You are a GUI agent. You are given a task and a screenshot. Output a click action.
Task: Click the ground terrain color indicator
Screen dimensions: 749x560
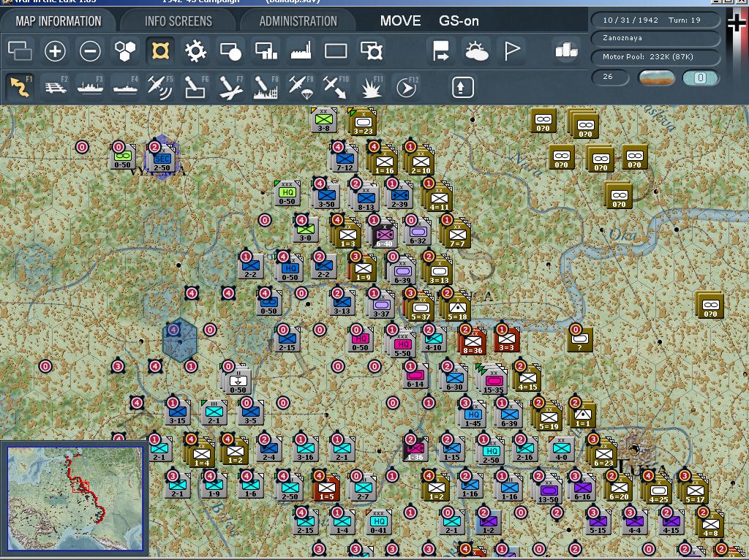coord(657,77)
